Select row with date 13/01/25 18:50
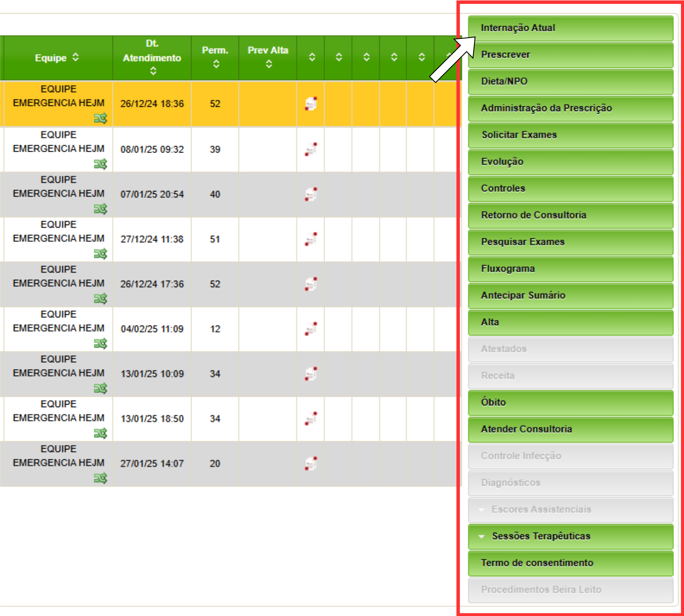The height and width of the screenshot is (616, 684). click(152, 419)
